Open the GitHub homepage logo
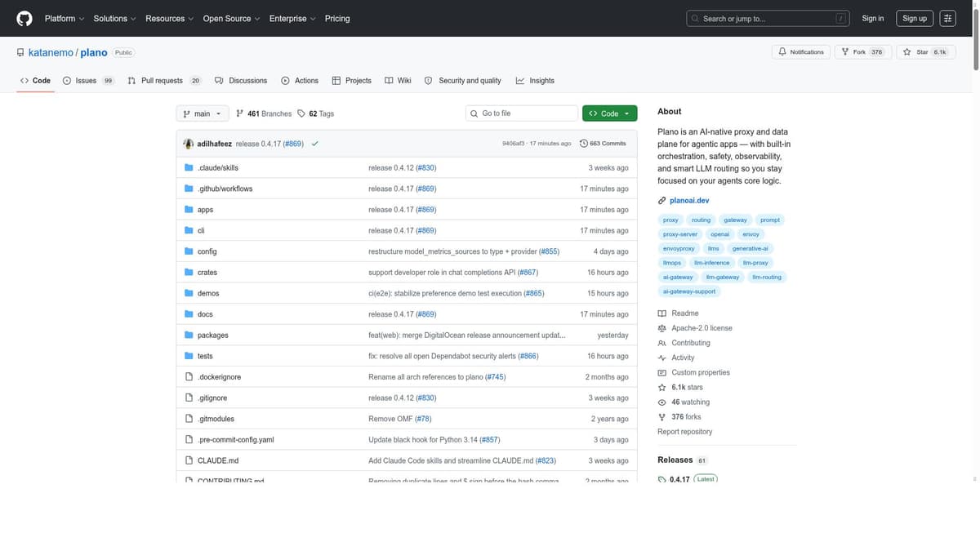980x551 pixels. point(24,18)
